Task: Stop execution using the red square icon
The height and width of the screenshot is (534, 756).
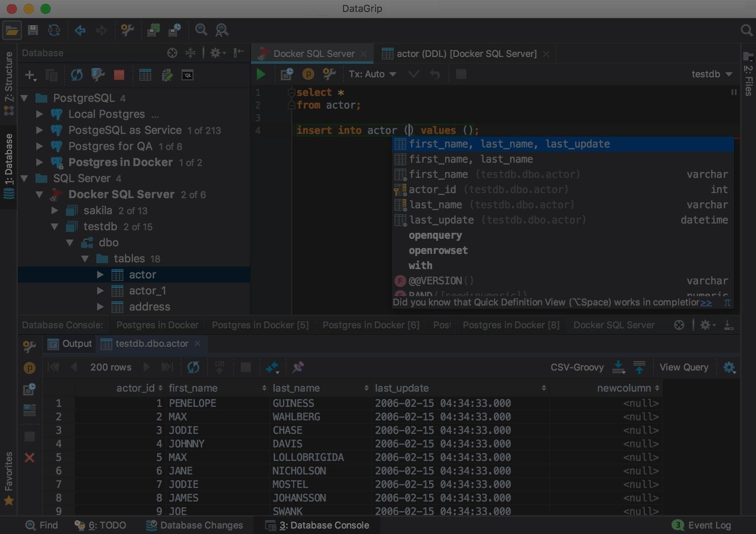Action: [119, 75]
